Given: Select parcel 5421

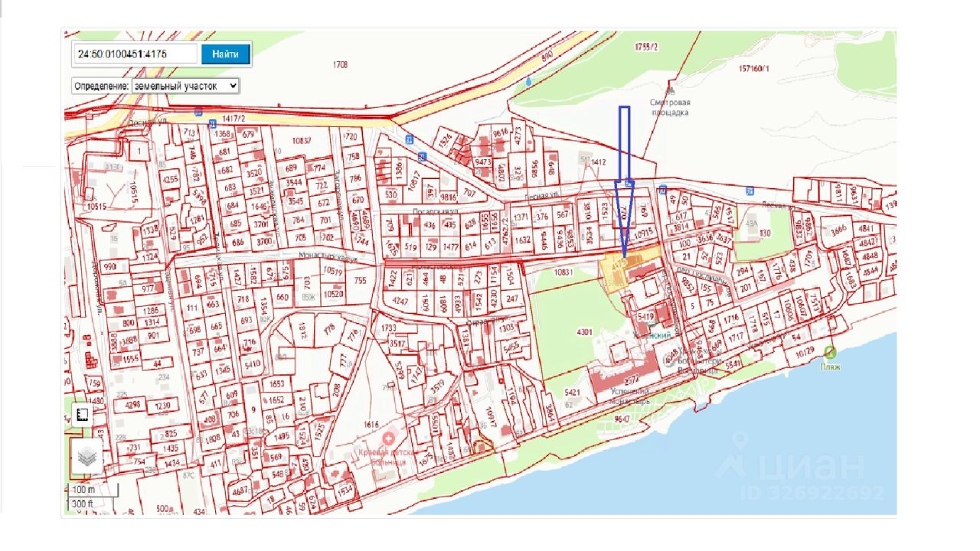Looking at the screenshot, I should pos(572,393).
